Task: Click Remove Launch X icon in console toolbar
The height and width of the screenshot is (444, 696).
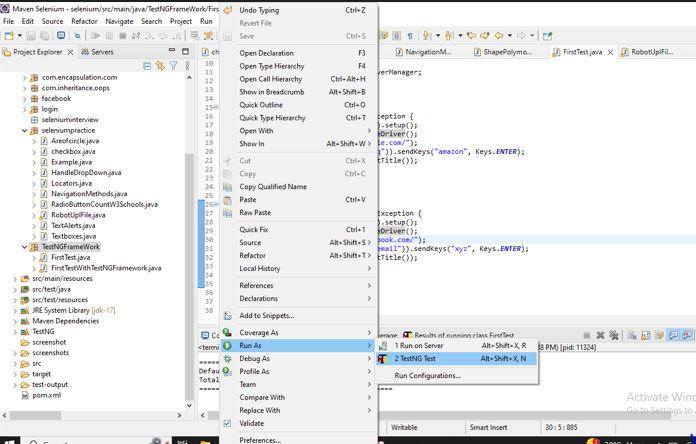Action: pyautogui.click(x=600, y=335)
